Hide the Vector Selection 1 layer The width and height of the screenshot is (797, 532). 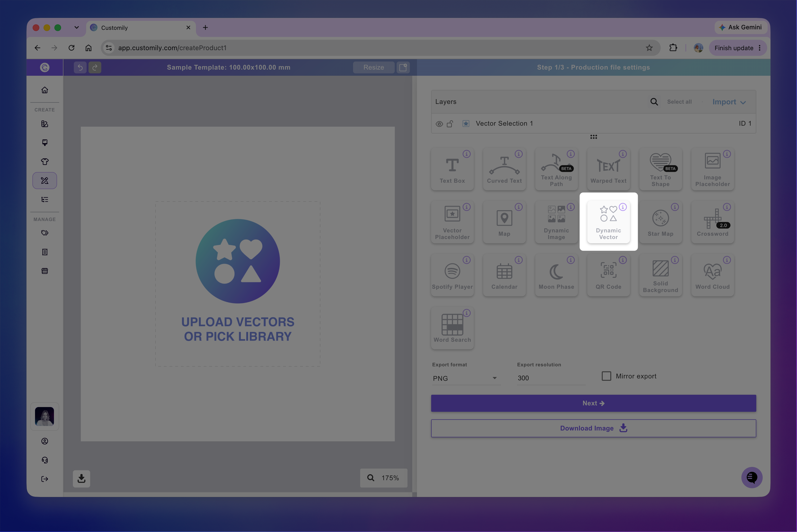(439, 124)
